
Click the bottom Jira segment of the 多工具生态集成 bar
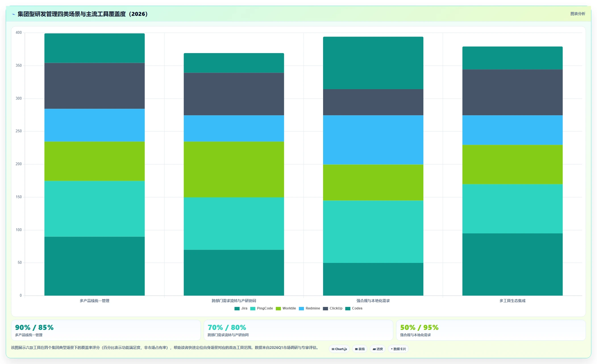click(512, 264)
